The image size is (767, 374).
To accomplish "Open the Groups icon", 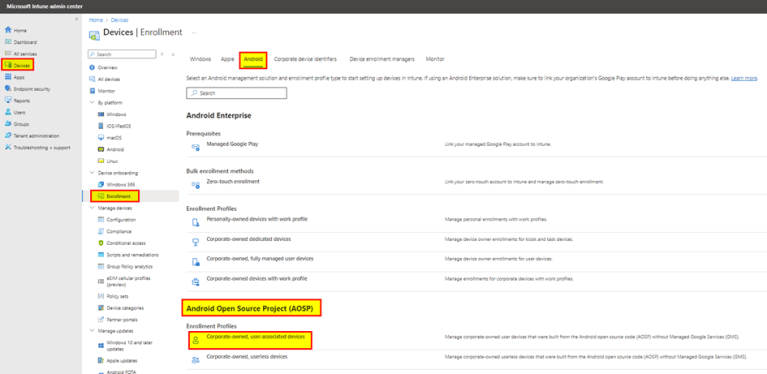I will (8, 124).
